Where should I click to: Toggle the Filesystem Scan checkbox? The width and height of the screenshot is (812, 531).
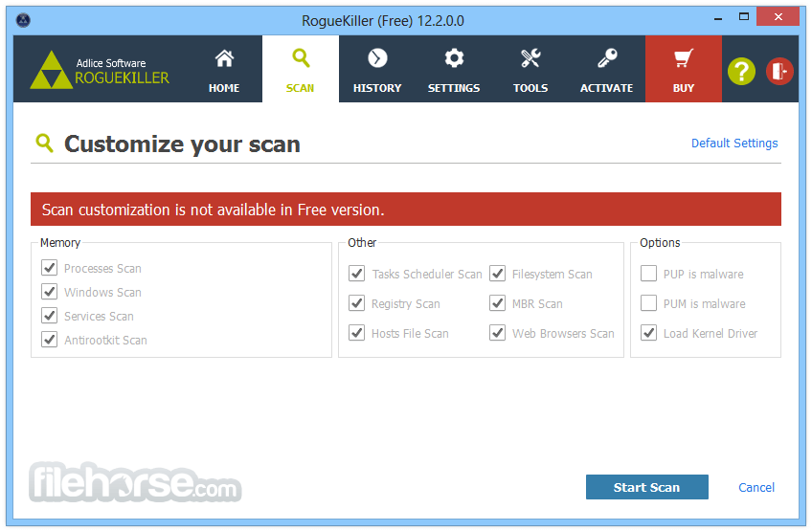point(498,274)
